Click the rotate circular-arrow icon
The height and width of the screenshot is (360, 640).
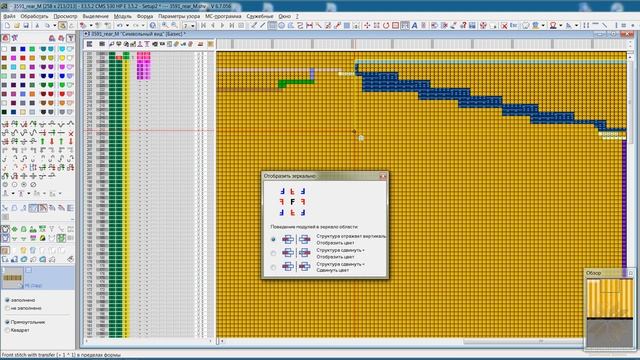click(386, 25)
